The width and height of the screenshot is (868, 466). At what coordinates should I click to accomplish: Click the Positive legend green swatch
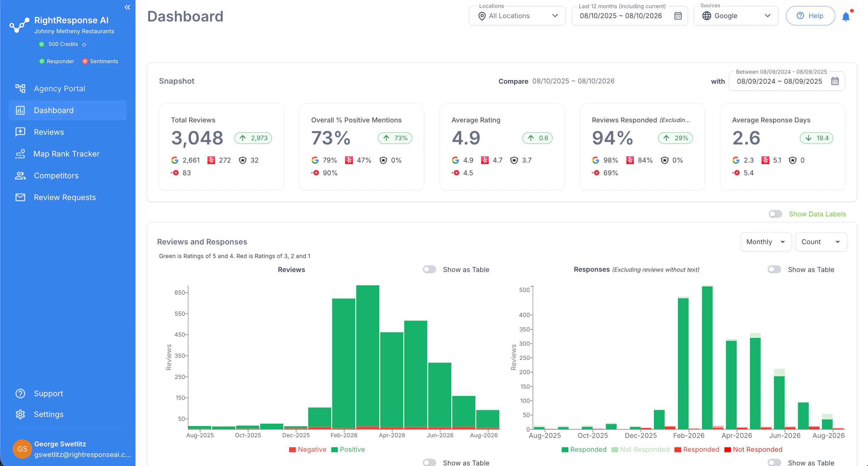tap(334, 449)
